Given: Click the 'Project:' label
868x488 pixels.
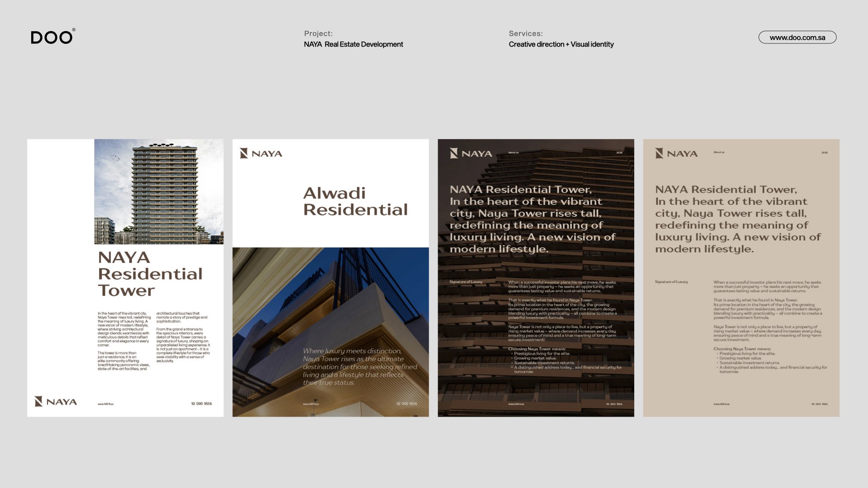Looking at the screenshot, I should [x=318, y=33].
